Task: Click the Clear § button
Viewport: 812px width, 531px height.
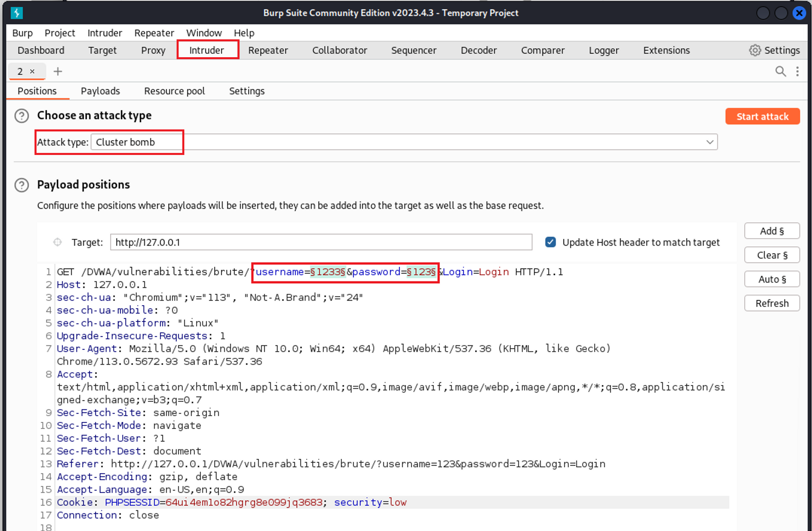Action: pos(771,255)
